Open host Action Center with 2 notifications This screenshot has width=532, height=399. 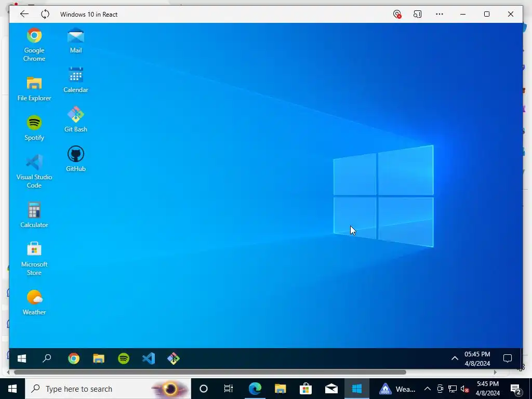(516, 389)
